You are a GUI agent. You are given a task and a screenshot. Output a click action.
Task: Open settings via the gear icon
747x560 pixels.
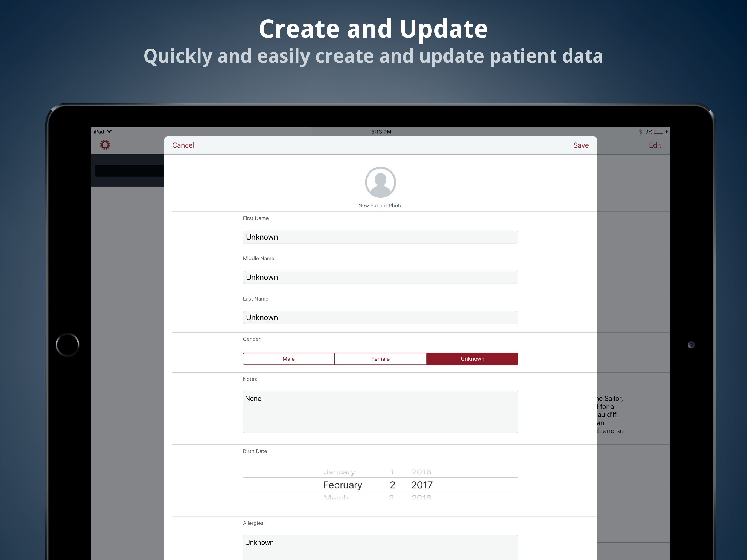pyautogui.click(x=105, y=145)
